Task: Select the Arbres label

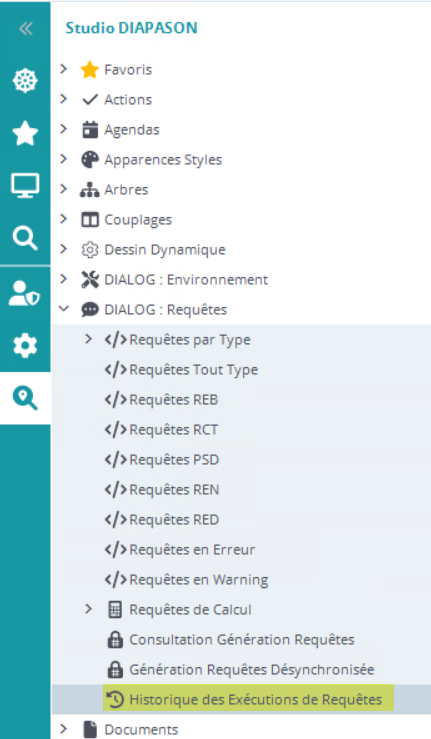Action: pyautogui.click(x=126, y=189)
